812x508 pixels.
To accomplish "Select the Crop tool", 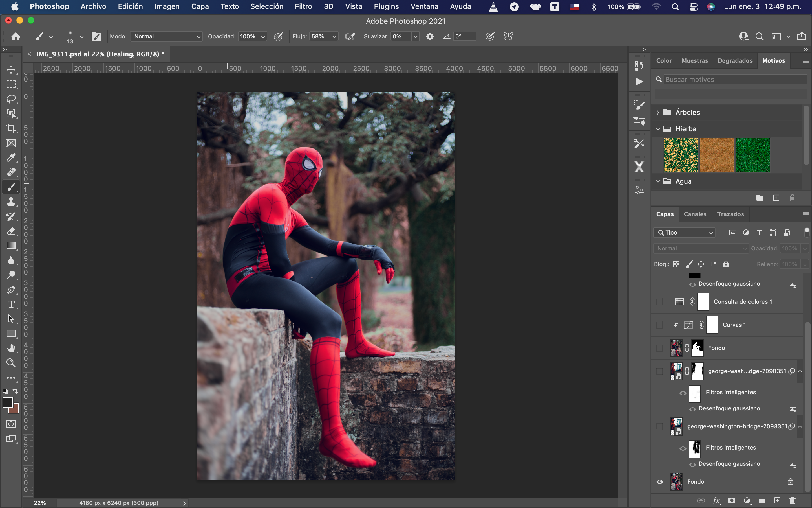I will tap(11, 128).
